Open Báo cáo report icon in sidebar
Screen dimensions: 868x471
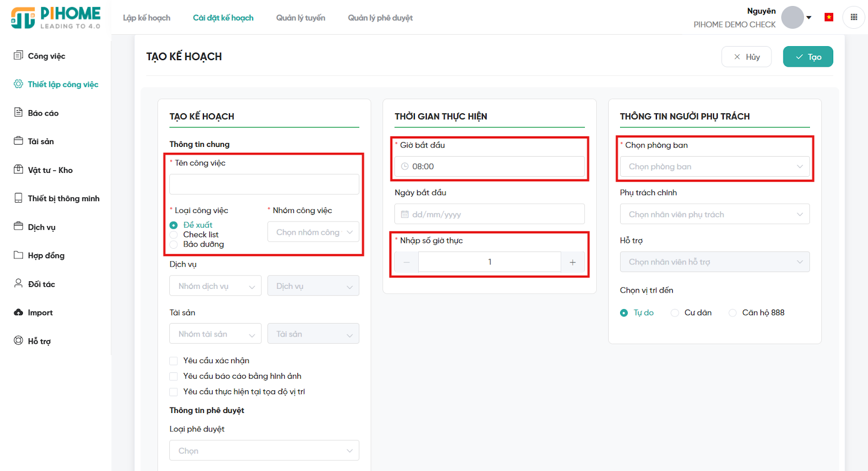(x=18, y=112)
